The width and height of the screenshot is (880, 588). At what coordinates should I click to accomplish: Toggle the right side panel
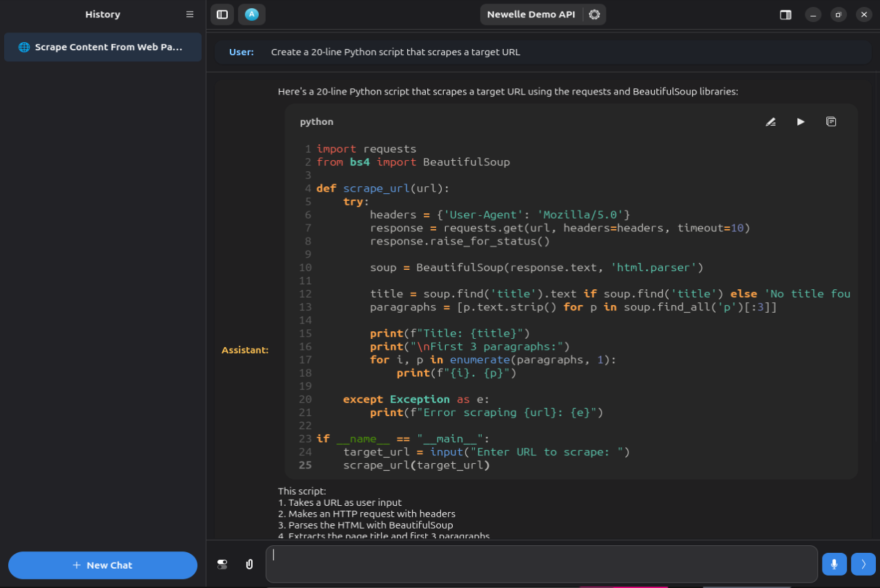click(785, 14)
